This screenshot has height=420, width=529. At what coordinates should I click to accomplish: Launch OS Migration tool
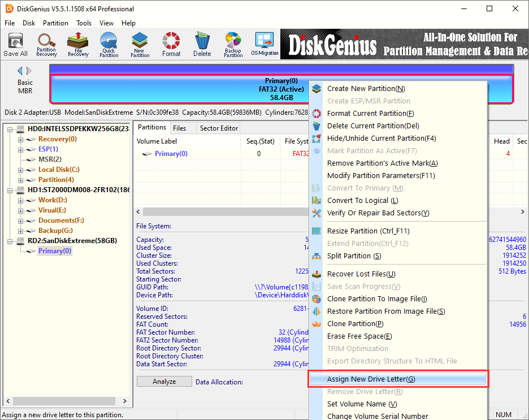(x=264, y=44)
